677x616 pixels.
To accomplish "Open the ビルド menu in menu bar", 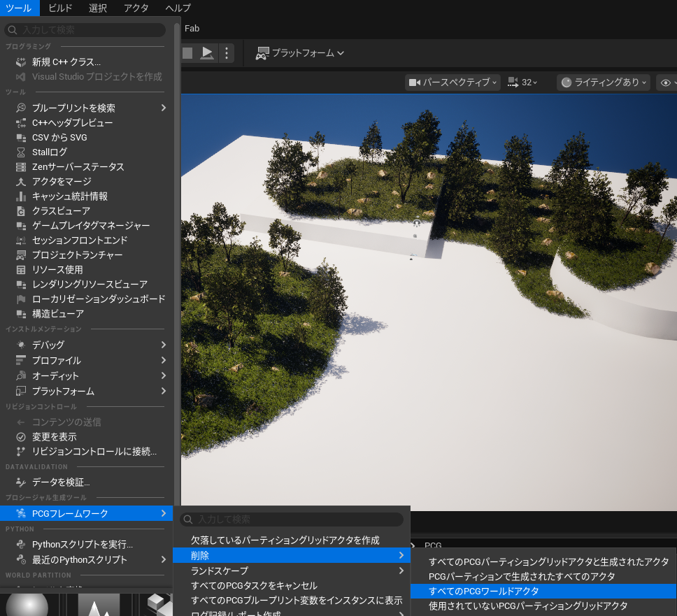I will click(x=60, y=8).
